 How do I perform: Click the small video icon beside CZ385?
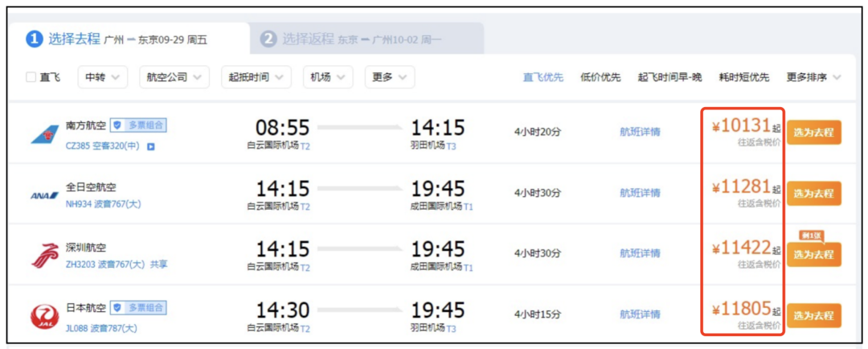click(150, 146)
